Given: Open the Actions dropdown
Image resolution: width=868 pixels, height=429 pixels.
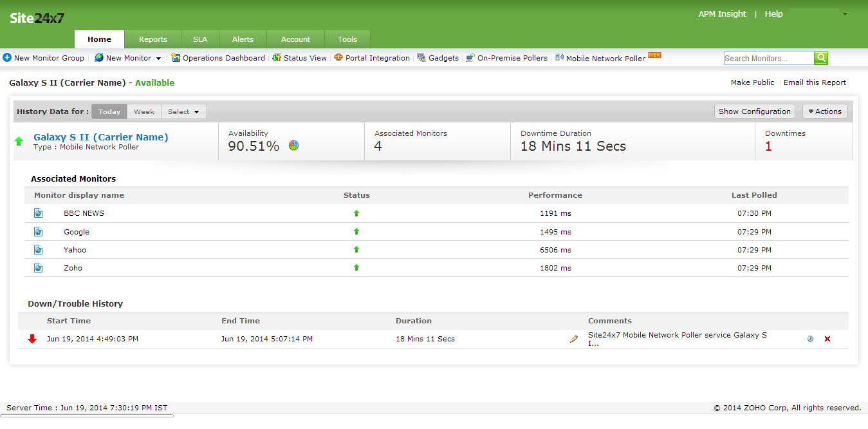Looking at the screenshot, I should [825, 111].
